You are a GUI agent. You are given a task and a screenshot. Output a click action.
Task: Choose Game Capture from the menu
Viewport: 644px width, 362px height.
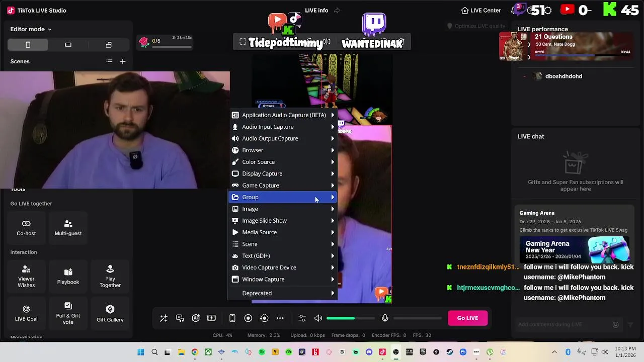(283, 186)
